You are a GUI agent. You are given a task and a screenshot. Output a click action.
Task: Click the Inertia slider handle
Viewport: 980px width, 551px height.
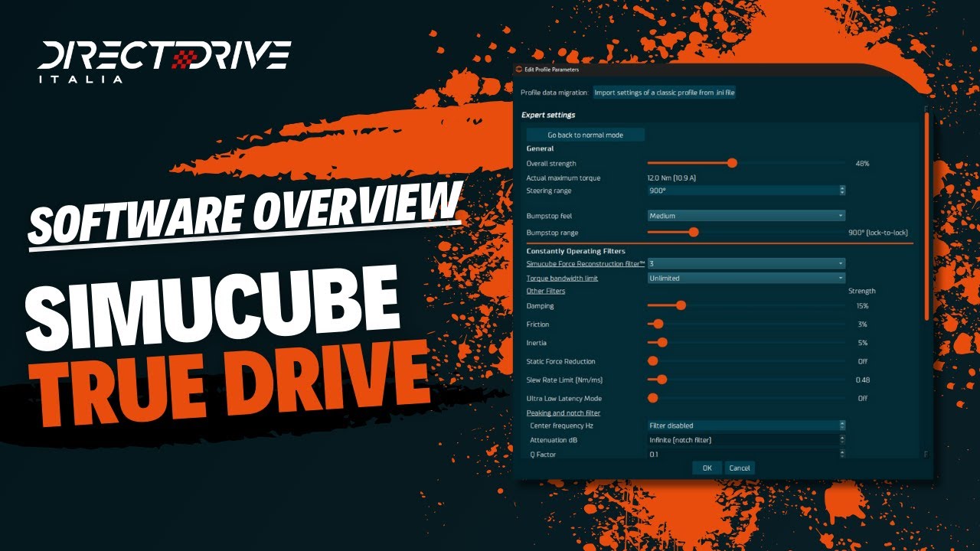pos(662,343)
